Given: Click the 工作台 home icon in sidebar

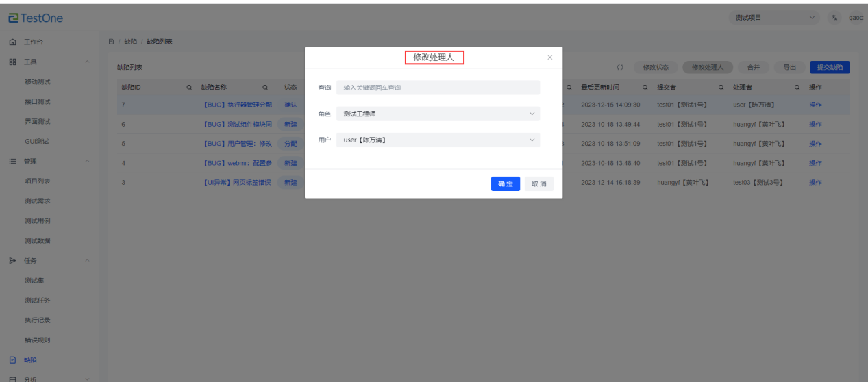Looking at the screenshot, I should click(12, 42).
